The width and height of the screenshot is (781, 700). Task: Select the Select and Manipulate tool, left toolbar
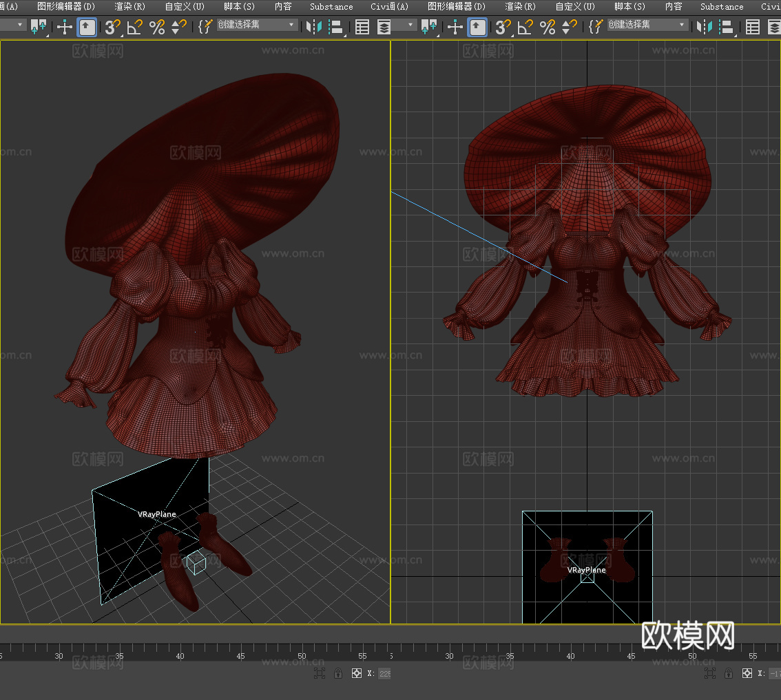click(65, 27)
